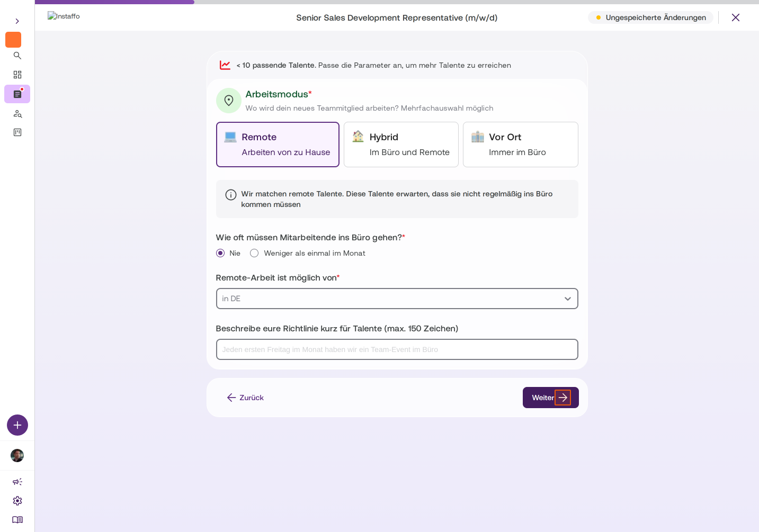Image resolution: width=759 pixels, height=532 pixels.
Task: Expand the collapsed sidebar chevron
Action: tap(17, 21)
